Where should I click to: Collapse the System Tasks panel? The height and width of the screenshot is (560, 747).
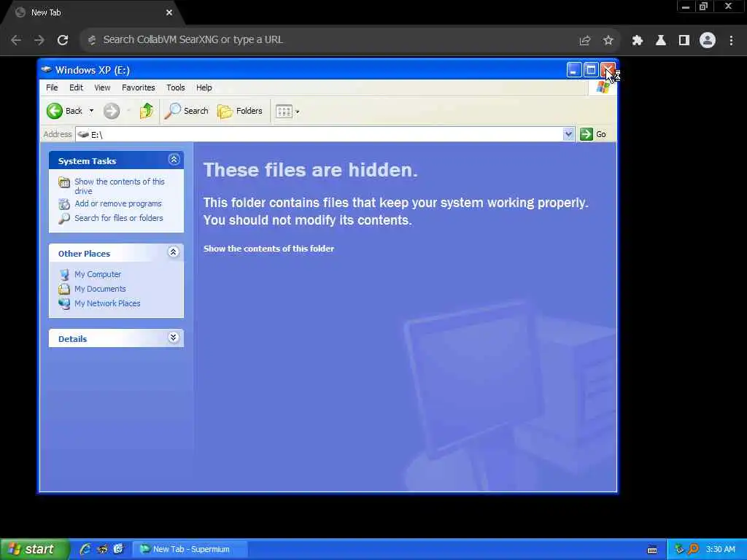click(174, 160)
